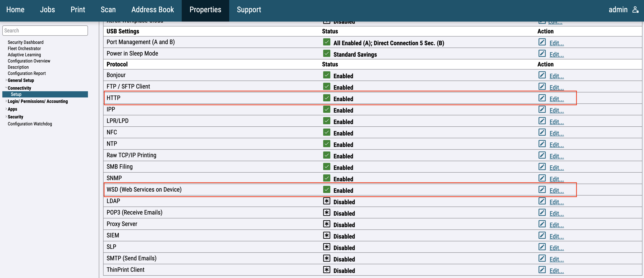Click the Disabled status box for LDAP

point(326,201)
